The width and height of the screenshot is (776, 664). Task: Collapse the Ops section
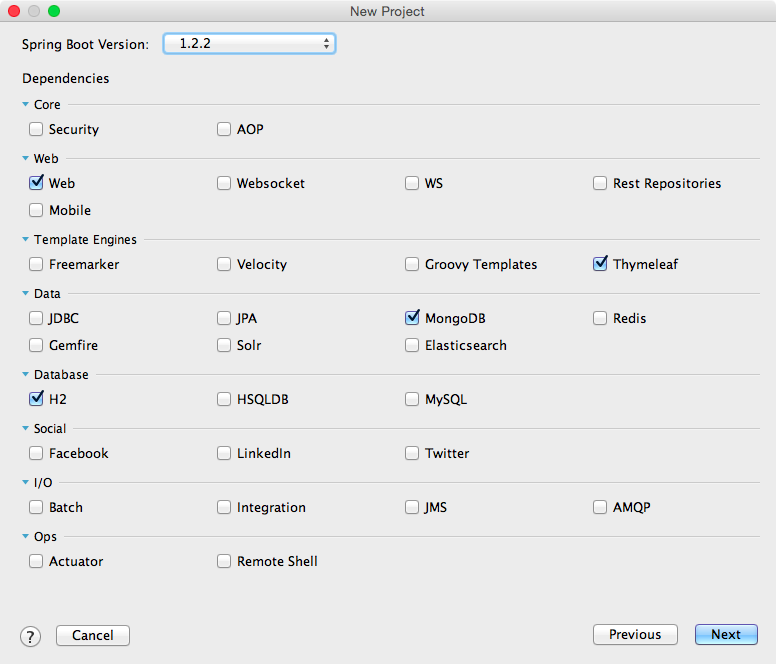click(25, 536)
